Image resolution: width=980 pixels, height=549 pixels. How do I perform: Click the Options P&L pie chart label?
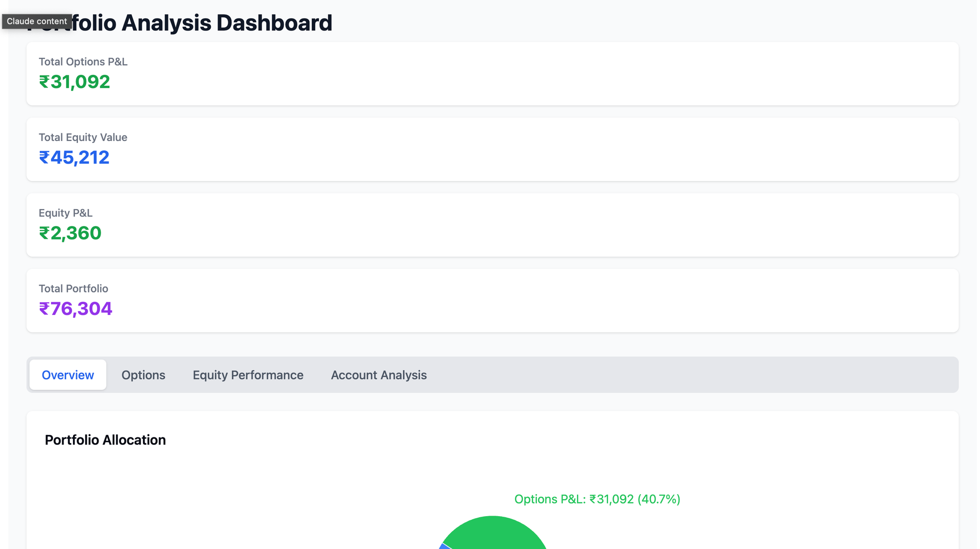[597, 500]
